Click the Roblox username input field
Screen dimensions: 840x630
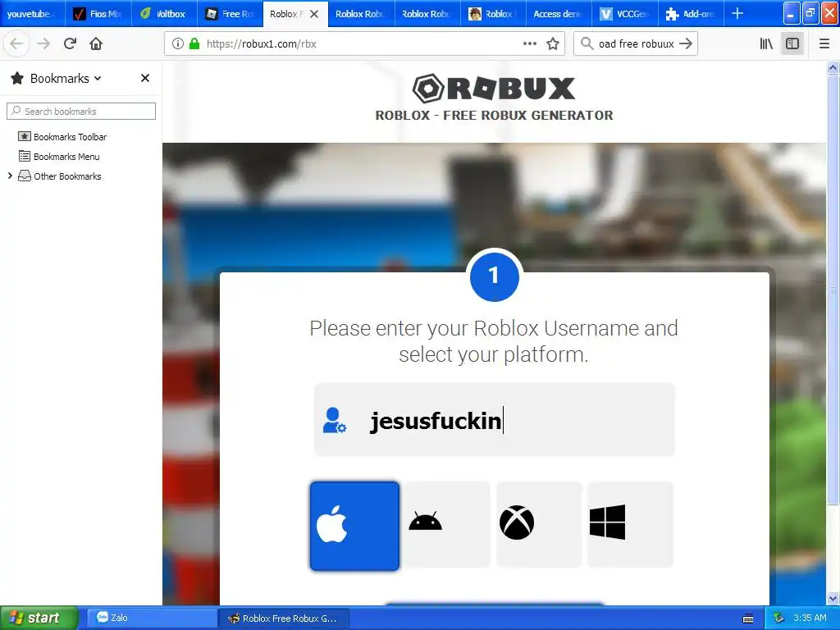495,420
